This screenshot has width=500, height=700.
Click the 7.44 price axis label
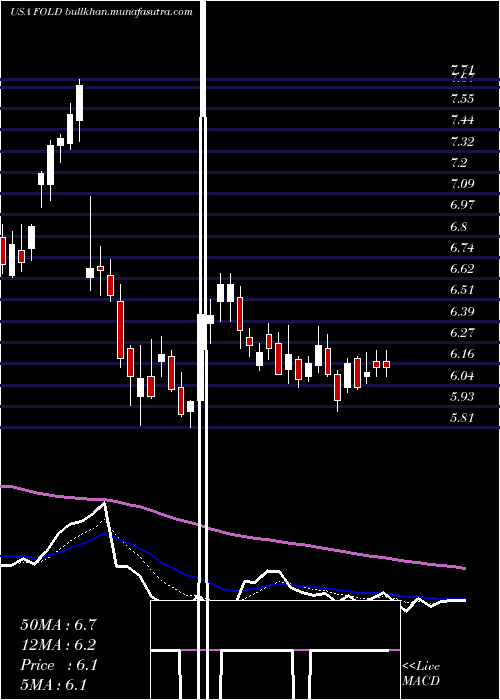pyautogui.click(x=462, y=120)
